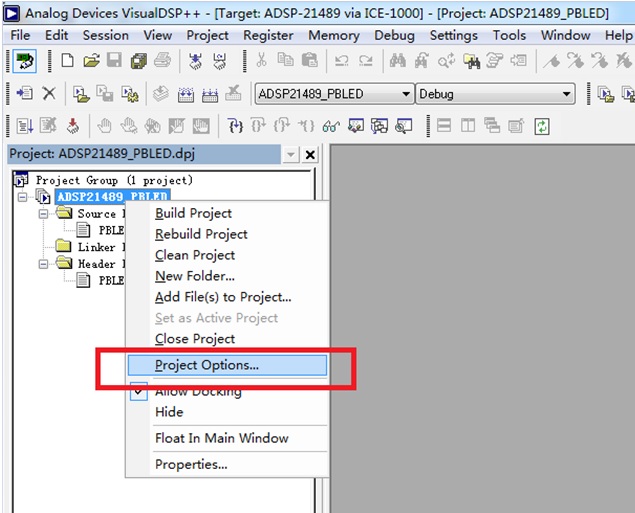
Task: Choose Hide in context menu
Action: 227,412
